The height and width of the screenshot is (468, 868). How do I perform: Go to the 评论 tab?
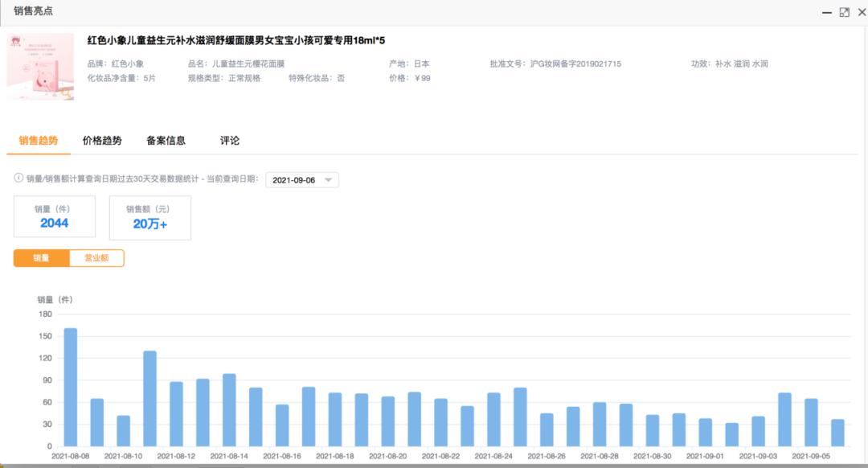point(230,141)
